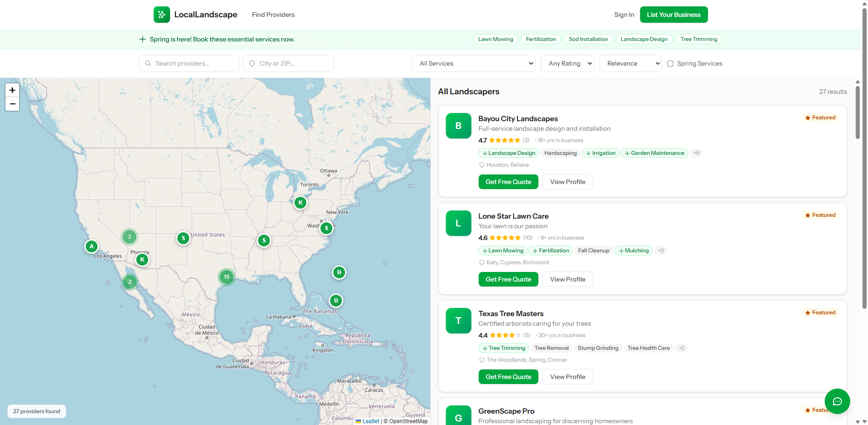This screenshot has width=868, height=425.
Task: Click the Leaflet attribution link
Action: tap(370, 421)
